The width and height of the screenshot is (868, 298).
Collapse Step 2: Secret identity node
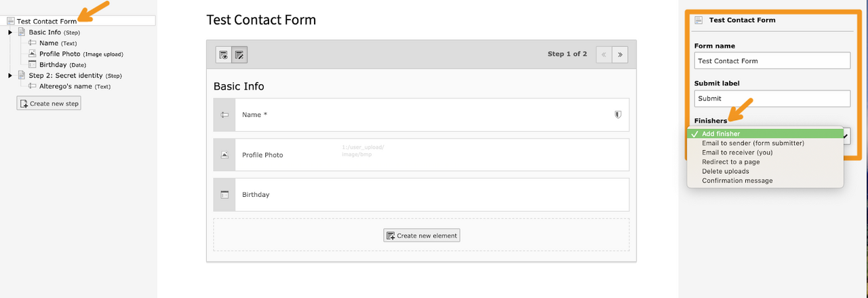pyautogui.click(x=10, y=75)
